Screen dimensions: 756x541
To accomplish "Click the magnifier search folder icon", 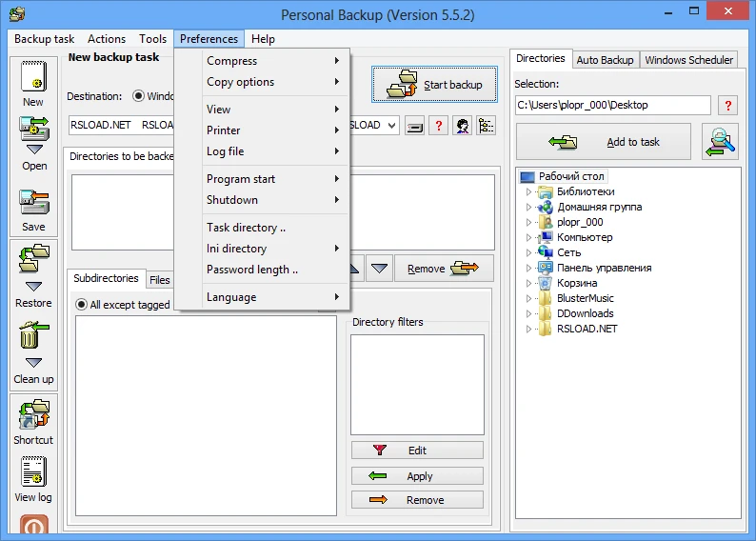I will (720, 141).
